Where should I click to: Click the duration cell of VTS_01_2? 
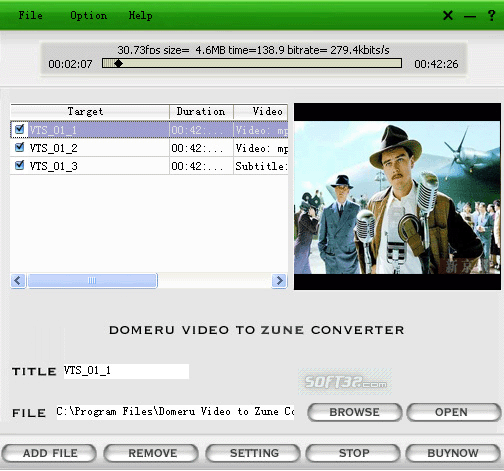click(201, 148)
